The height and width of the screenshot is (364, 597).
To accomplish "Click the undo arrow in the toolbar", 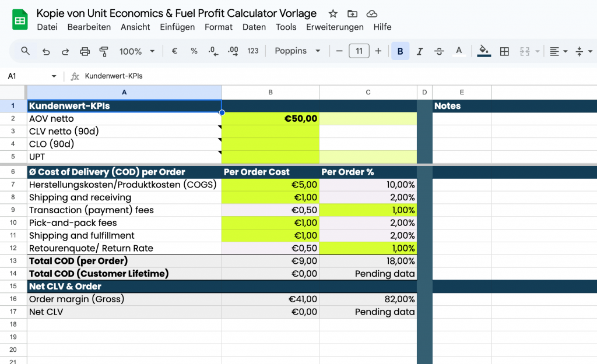I will coord(46,51).
